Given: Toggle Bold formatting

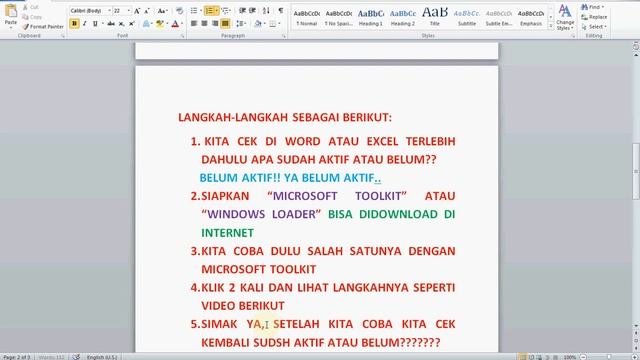Looking at the screenshot, I should coord(74,24).
